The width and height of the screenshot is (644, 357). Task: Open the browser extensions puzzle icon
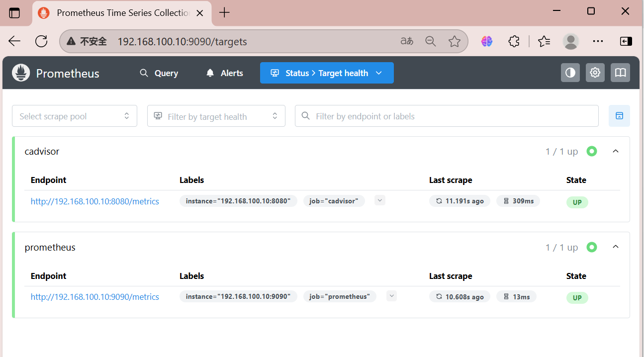click(x=514, y=41)
